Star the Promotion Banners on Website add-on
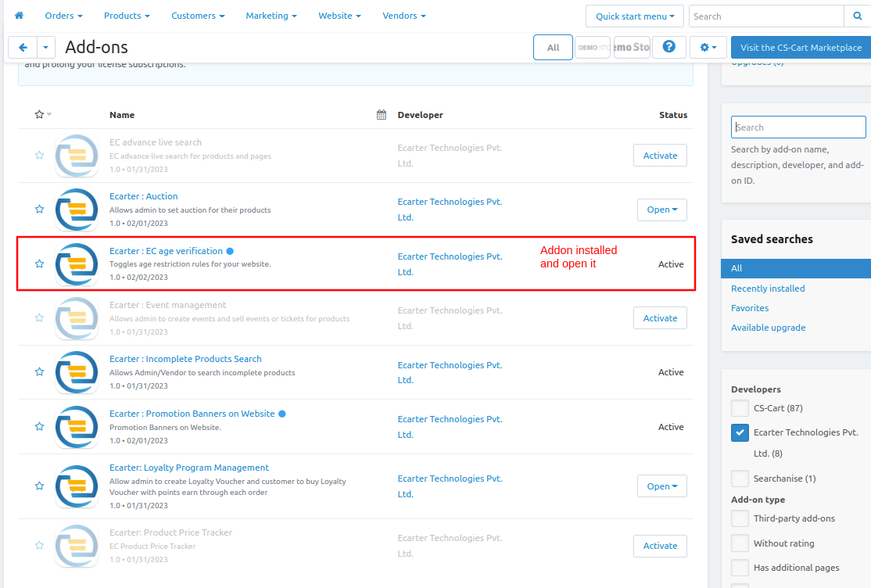Image resolution: width=871 pixels, height=588 pixels. pyautogui.click(x=39, y=426)
